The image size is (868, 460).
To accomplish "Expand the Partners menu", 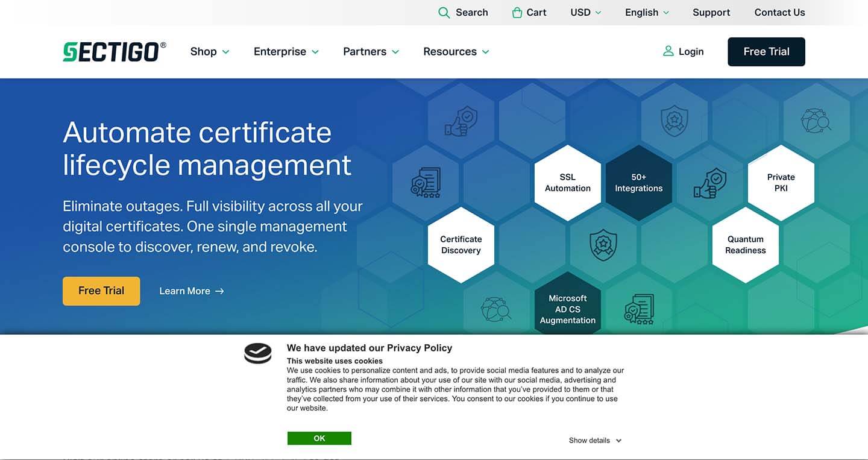I will [x=371, y=52].
